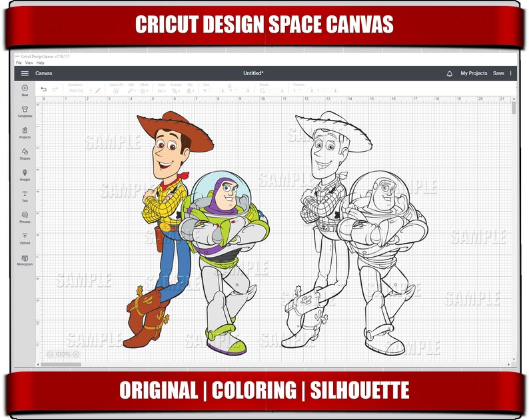Open the Monogram maker
The width and height of the screenshot is (529, 420).
click(x=25, y=260)
